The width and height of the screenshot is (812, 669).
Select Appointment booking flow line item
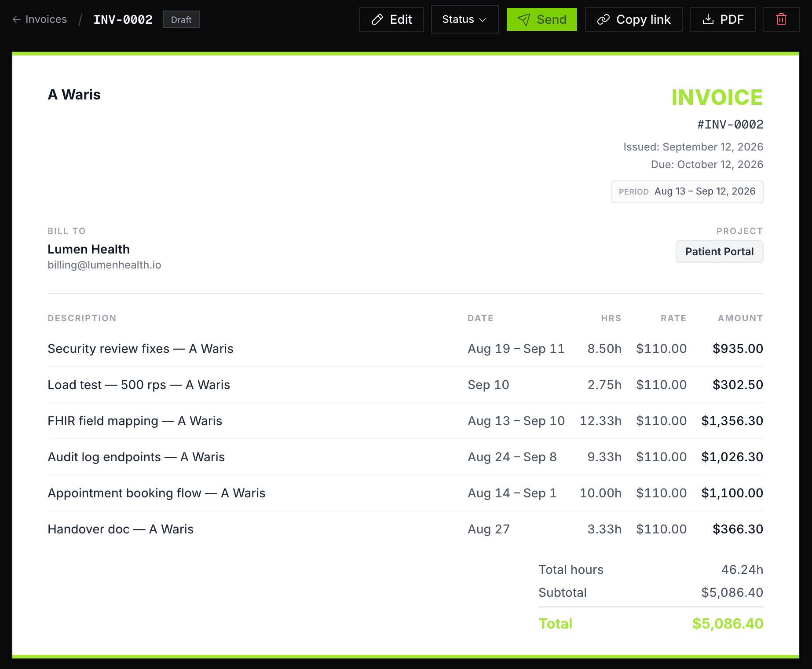[x=156, y=493]
